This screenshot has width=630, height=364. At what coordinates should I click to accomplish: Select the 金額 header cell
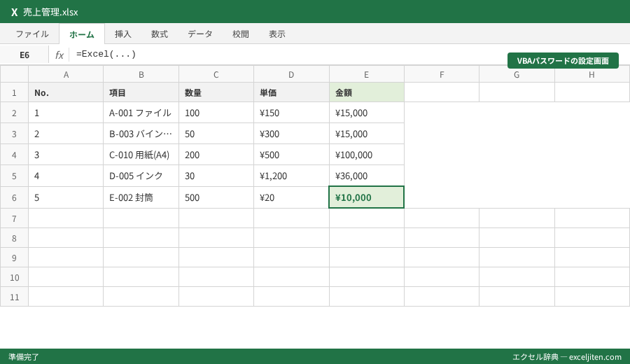pyautogui.click(x=366, y=93)
